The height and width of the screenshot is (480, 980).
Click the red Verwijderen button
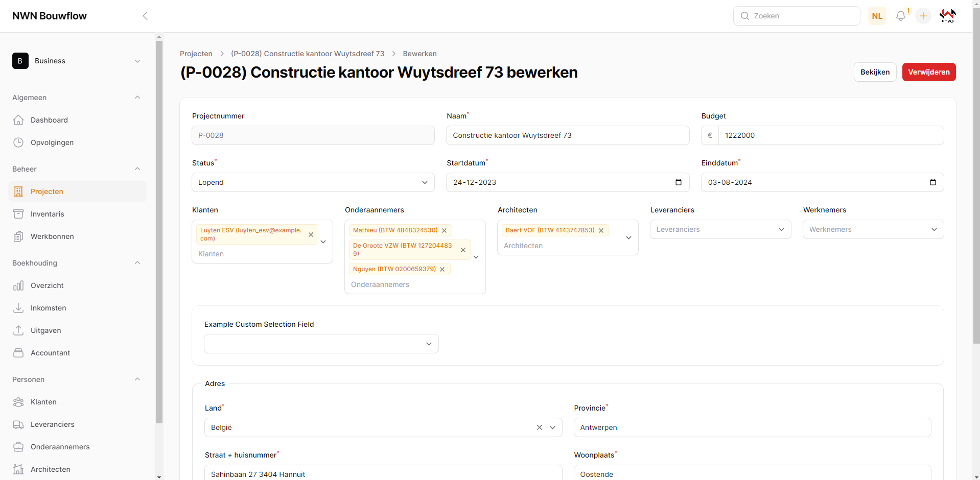click(x=928, y=72)
